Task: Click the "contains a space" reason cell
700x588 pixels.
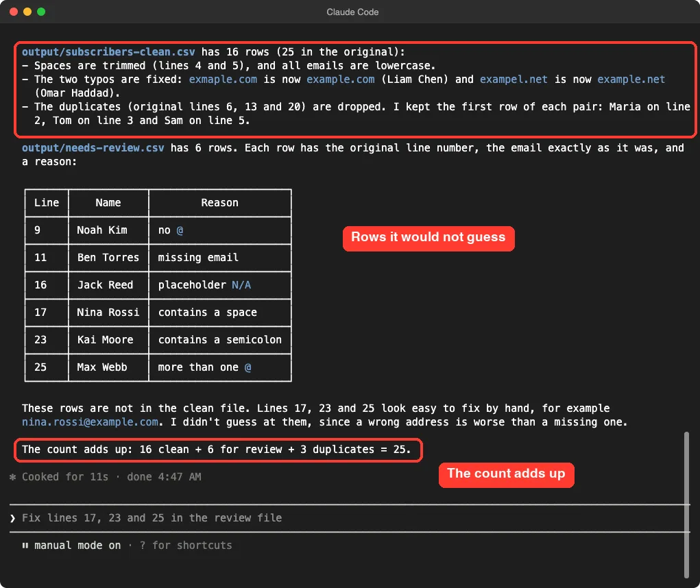Action: pos(219,313)
